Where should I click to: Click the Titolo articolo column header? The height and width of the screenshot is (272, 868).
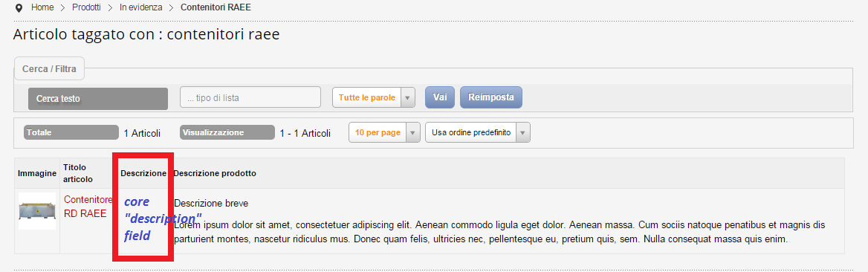(78, 173)
